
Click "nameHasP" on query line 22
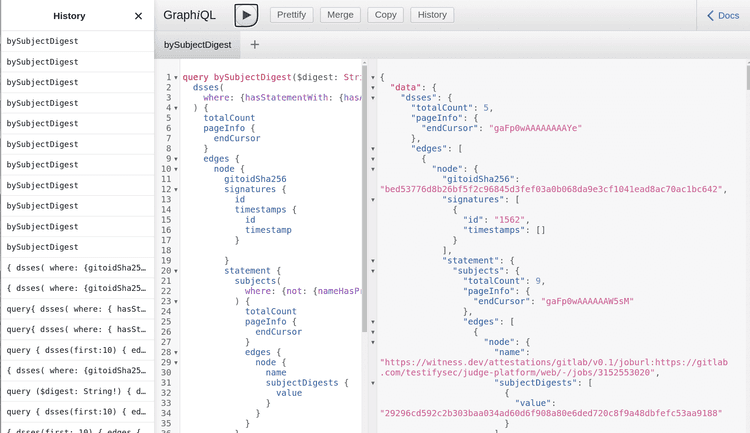(340, 291)
